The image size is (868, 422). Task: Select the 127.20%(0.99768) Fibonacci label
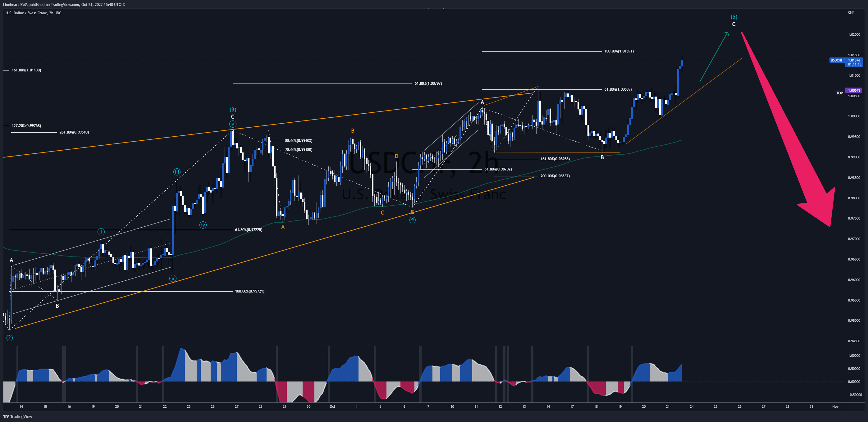(26, 126)
